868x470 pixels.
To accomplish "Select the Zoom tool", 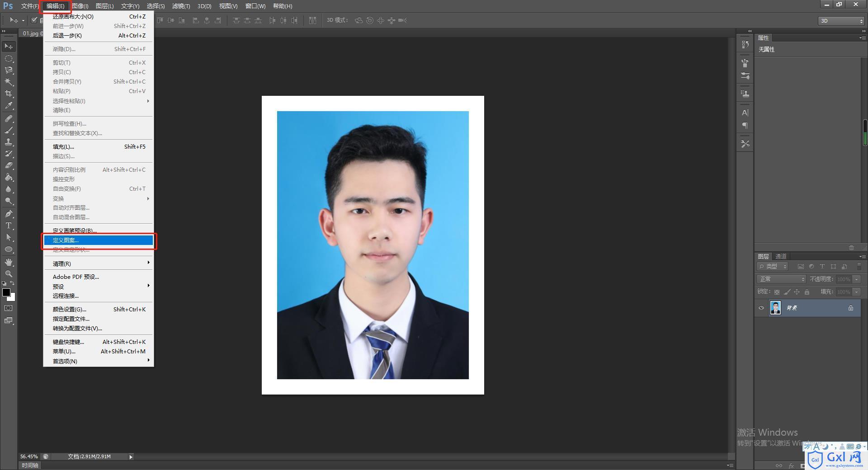I will [x=9, y=274].
